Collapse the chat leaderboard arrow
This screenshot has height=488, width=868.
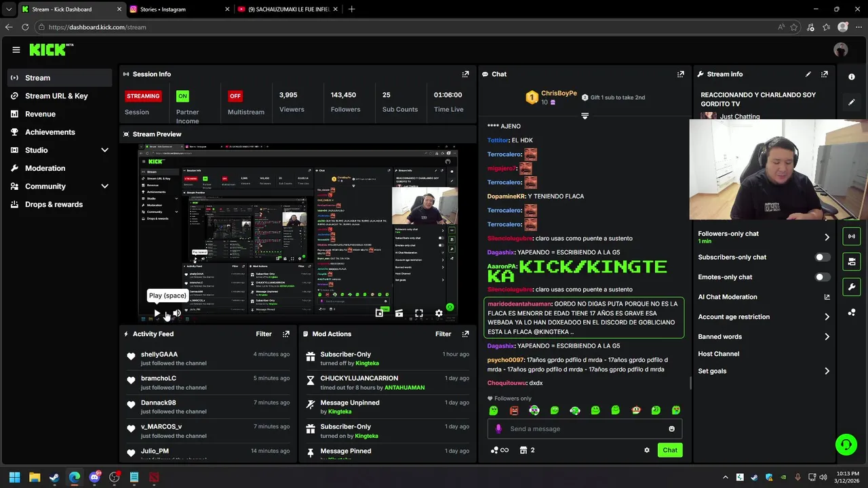(x=585, y=117)
